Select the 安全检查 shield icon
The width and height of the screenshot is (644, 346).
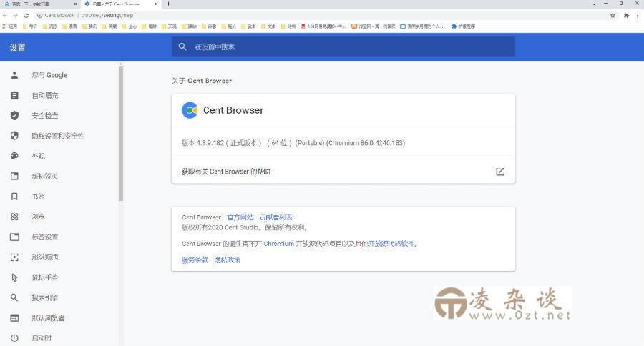(x=14, y=115)
